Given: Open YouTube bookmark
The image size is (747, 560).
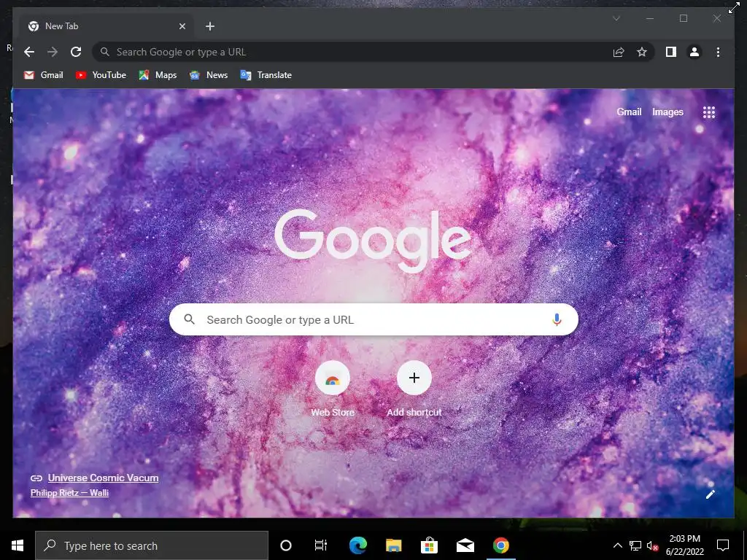Looking at the screenshot, I should pyautogui.click(x=101, y=75).
